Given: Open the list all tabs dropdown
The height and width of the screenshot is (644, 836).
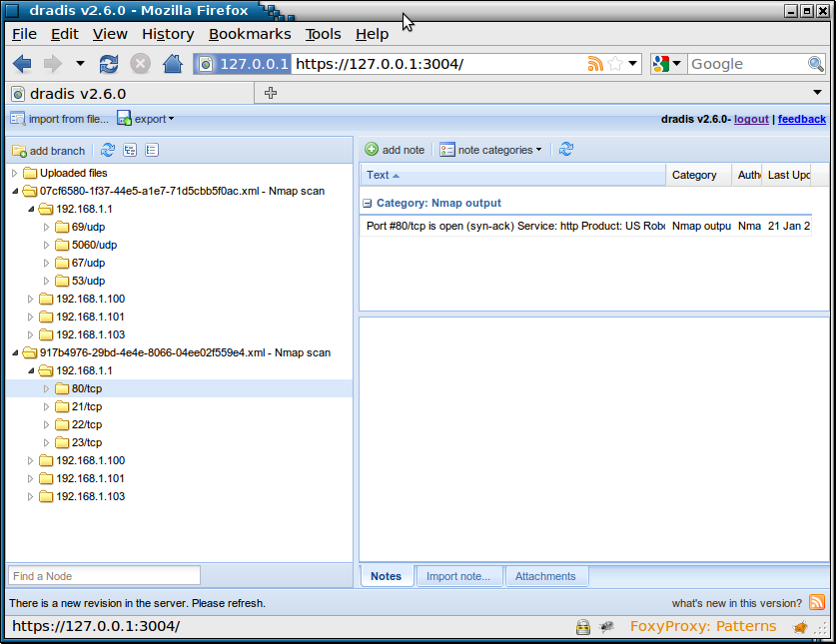Looking at the screenshot, I should click(x=817, y=92).
